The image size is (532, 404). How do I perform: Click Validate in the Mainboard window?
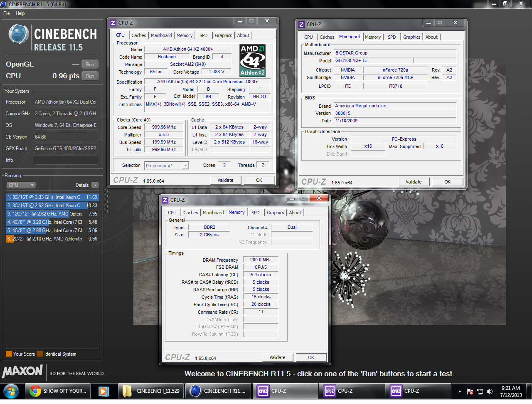pyautogui.click(x=414, y=182)
